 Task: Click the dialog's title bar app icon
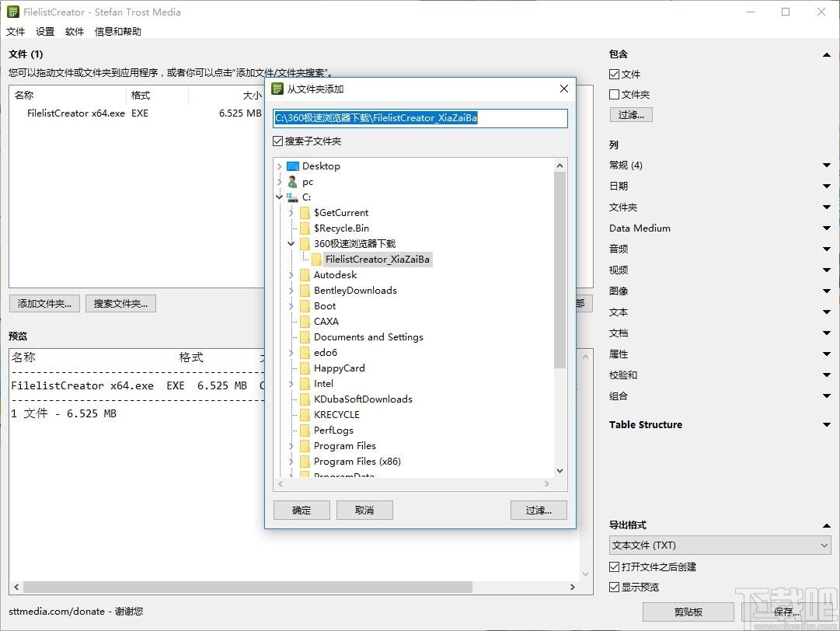(277, 89)
